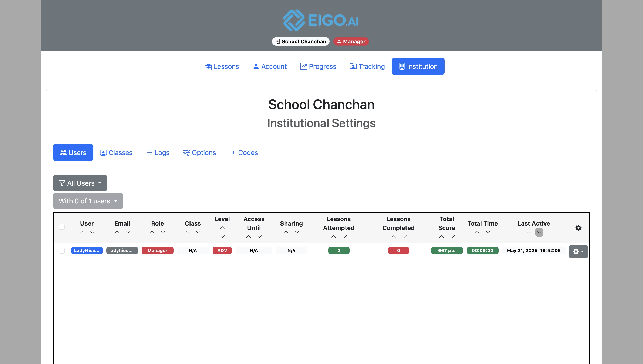This screenshot has height=364, width=643.
Task: Open the Account tab
Action: tap(270, 66)
